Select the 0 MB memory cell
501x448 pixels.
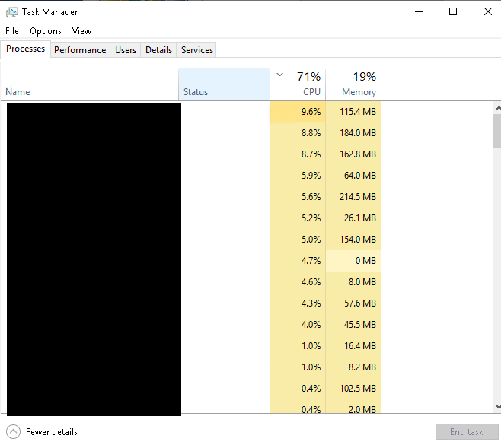[353, 261]
